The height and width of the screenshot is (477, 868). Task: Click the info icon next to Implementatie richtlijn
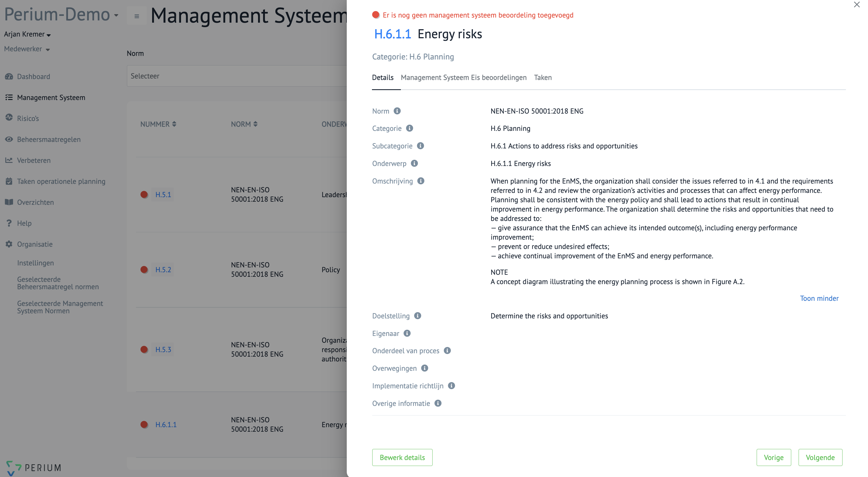451,386
